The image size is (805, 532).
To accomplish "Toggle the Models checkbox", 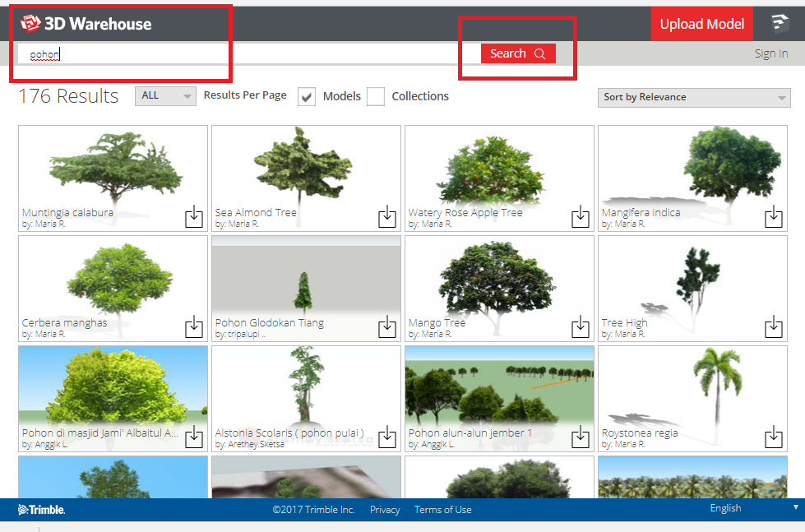I will (x=307, y=96).
